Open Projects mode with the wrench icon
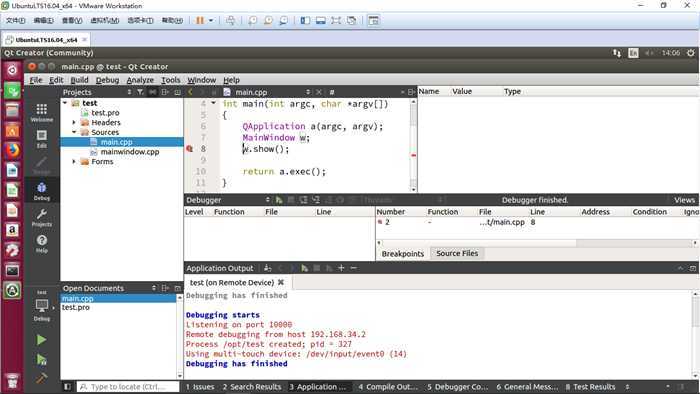The width and height of the screenshot is (700, 394). click(42, 218)
